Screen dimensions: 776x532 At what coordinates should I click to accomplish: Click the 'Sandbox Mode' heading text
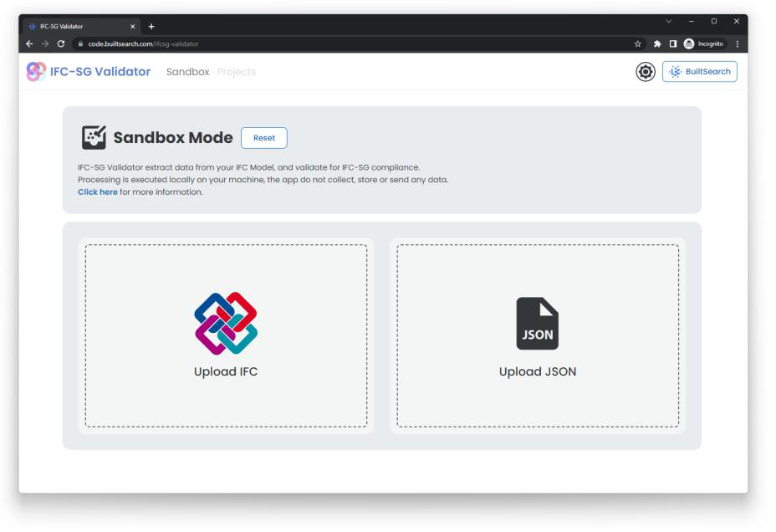pos(173,137)
